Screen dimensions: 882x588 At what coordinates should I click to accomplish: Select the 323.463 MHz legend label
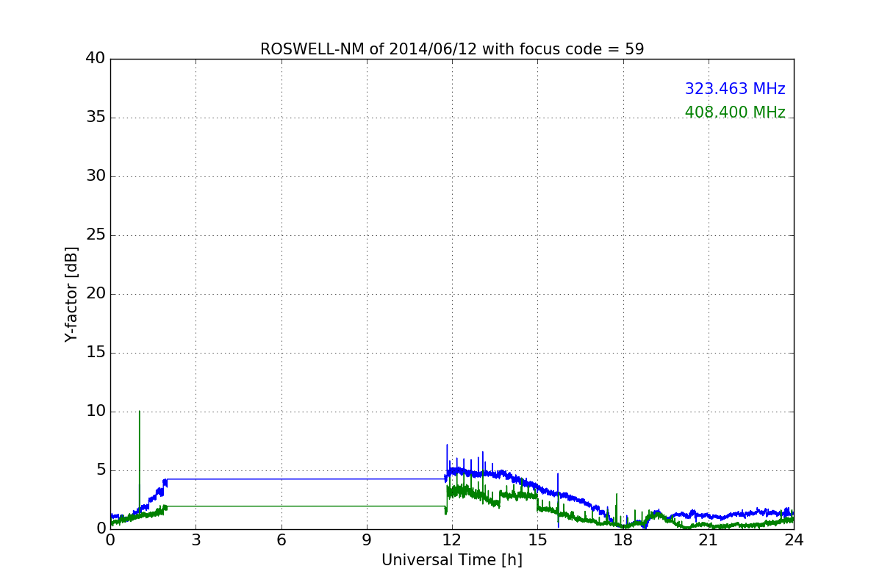pos(735,89)
